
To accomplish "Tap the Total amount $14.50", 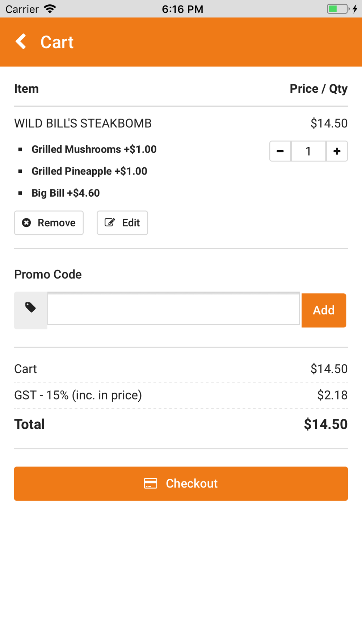I will tap(326, 424).
